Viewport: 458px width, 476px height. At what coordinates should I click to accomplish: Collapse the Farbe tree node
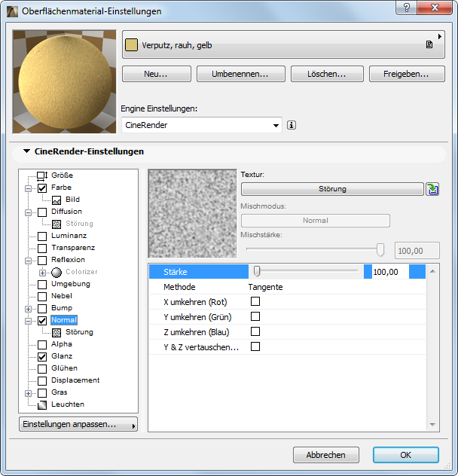pyautogui.click(x=28, y=188)
